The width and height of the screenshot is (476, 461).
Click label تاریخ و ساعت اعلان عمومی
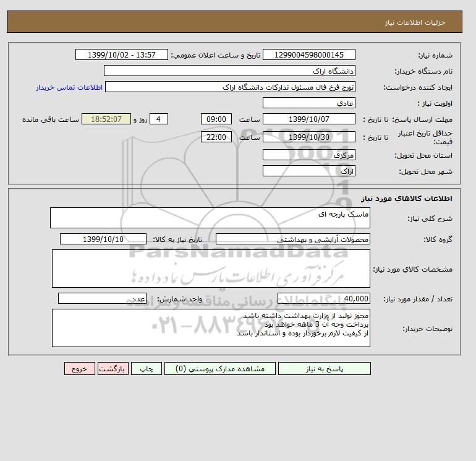click(216, 55)
